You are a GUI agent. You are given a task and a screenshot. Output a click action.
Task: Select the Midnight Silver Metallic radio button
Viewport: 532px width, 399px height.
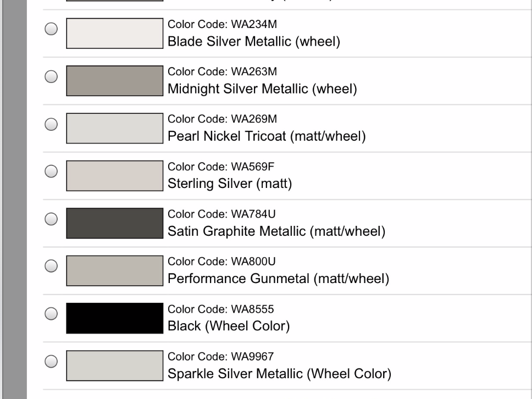(x=51, y=77)
